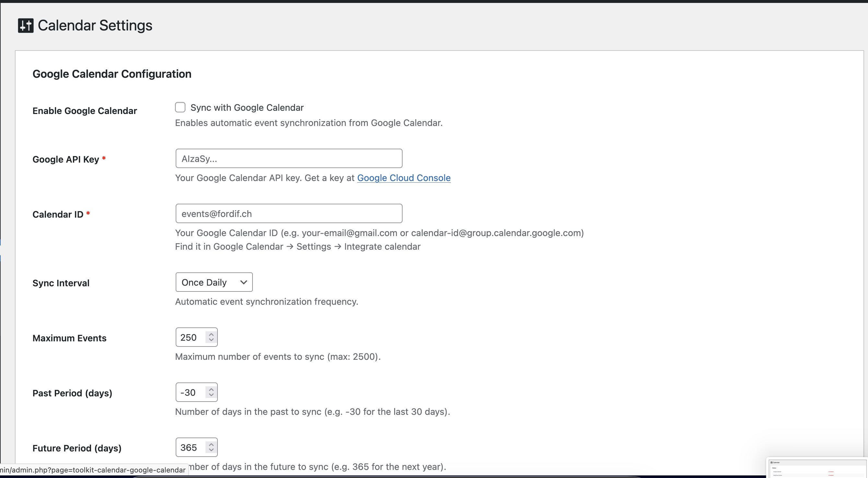The width and height of the screenshot is (868, 478).
Task: Click the Google Calendar Configuration heading
Action: pos(112,74)
